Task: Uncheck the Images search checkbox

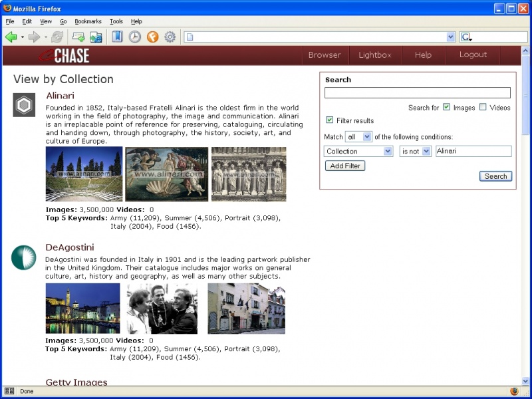Action: click(447, 107)
